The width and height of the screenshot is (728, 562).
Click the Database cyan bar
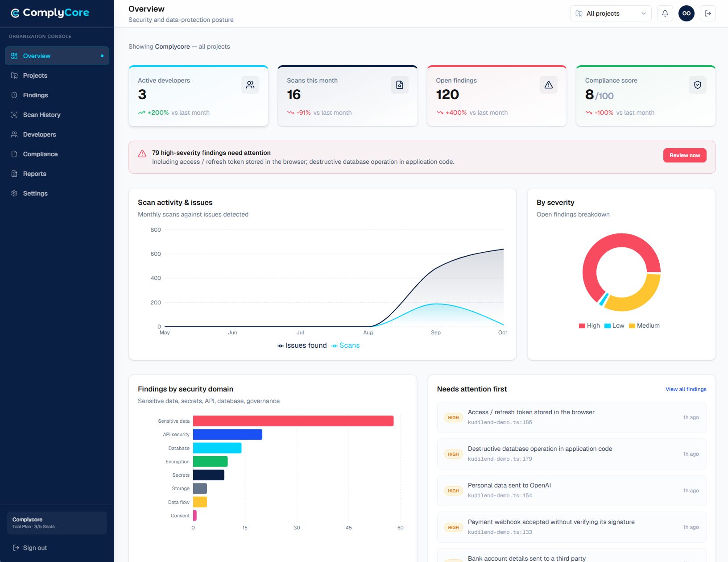pyautogui.click(x=217, y=448)
